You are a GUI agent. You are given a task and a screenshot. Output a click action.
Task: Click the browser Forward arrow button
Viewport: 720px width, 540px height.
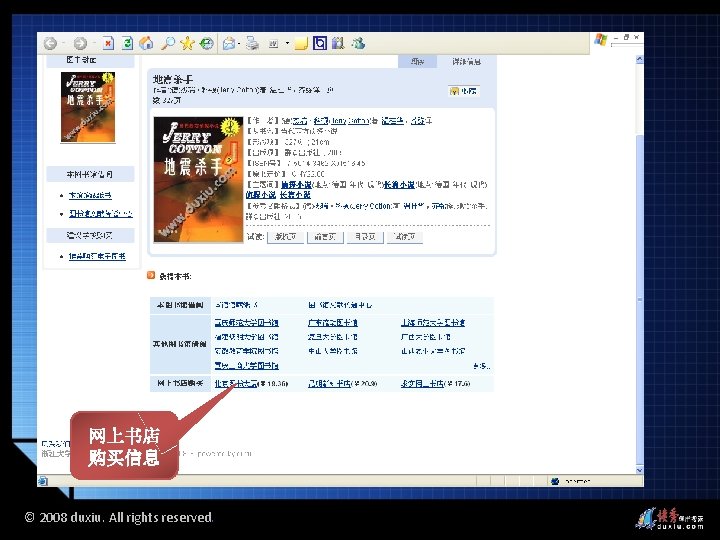(x=80, y=44)
